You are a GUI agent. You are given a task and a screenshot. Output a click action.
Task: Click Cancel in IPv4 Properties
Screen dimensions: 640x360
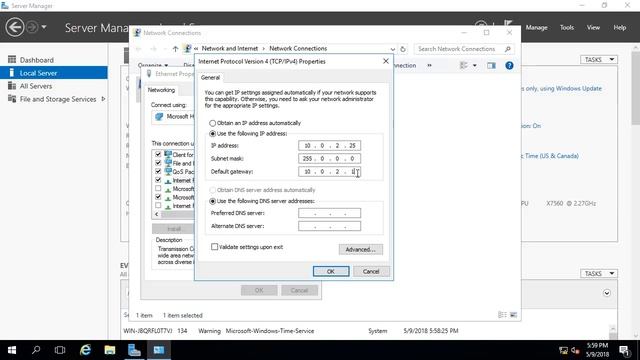click(x=371, y=271)
